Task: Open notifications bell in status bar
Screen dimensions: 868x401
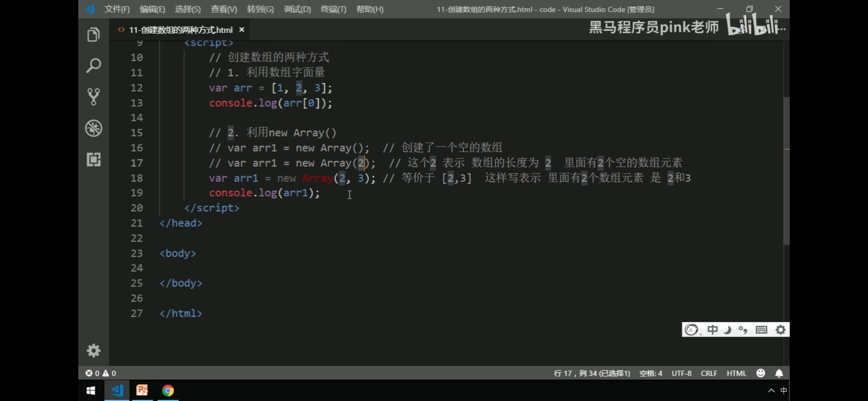Action: tap(779, 373)
